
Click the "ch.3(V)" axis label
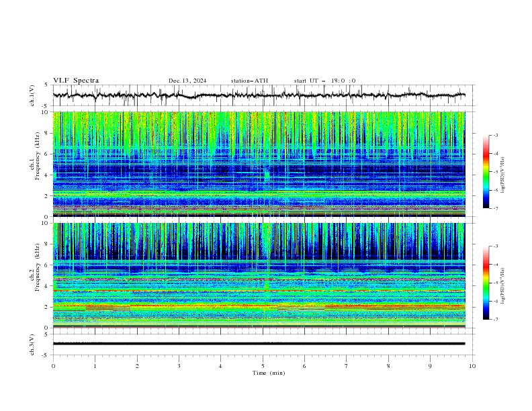click(x=32, y=345)
